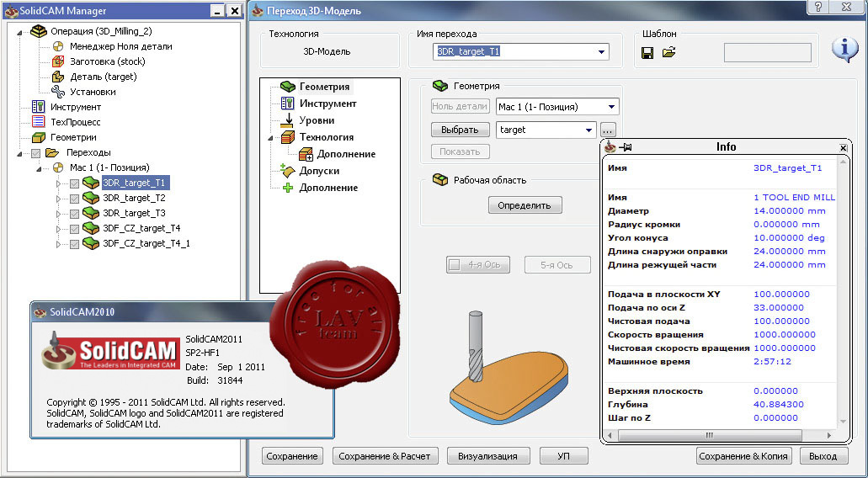Open the target geometry dropdown

click(588, 130)
